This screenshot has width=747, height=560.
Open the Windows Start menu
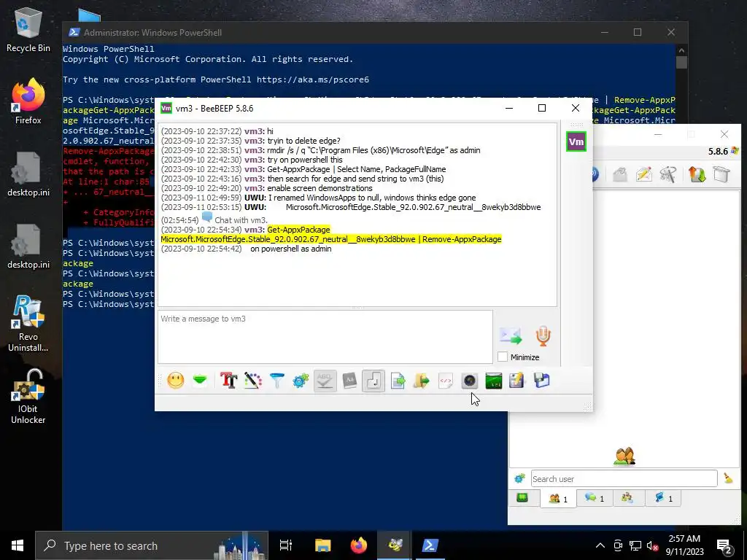tap(18, 545)
